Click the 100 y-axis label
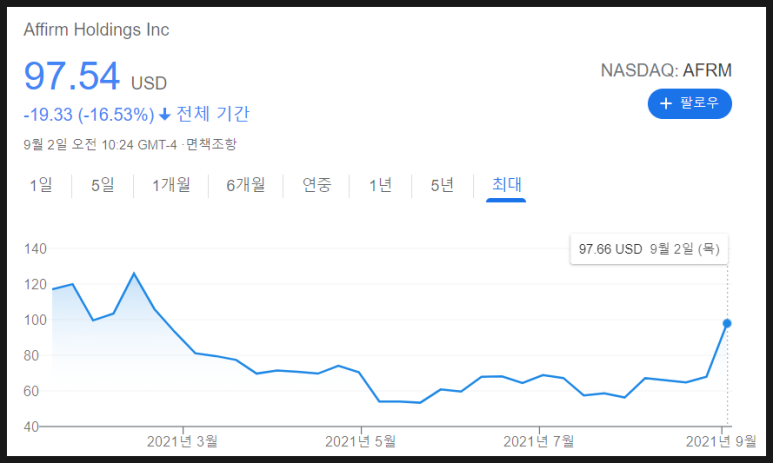 click(35, 320)
